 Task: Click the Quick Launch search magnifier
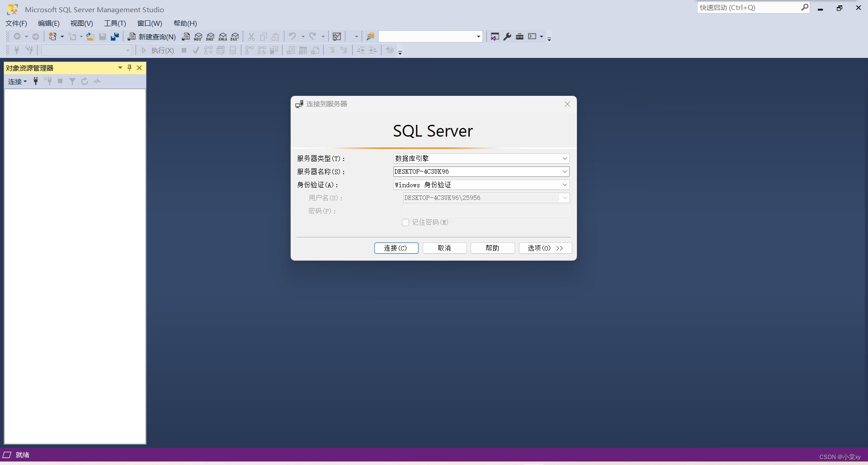[x=805, y=7]
